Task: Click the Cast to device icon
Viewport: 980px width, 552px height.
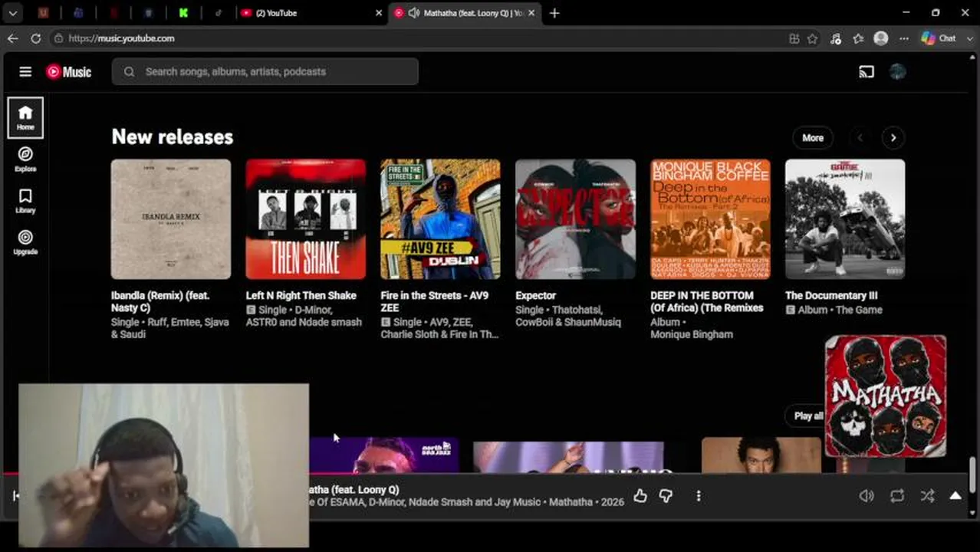Action: tap(867, 72)
